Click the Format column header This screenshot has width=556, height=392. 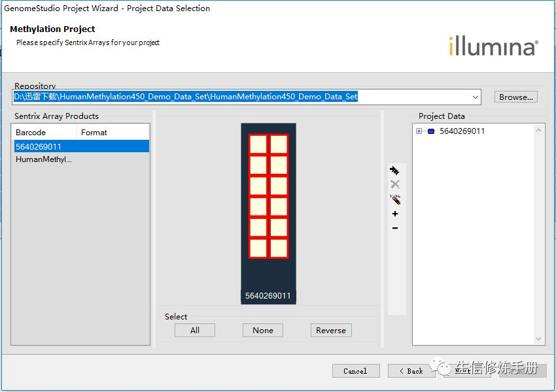point(113,133)
